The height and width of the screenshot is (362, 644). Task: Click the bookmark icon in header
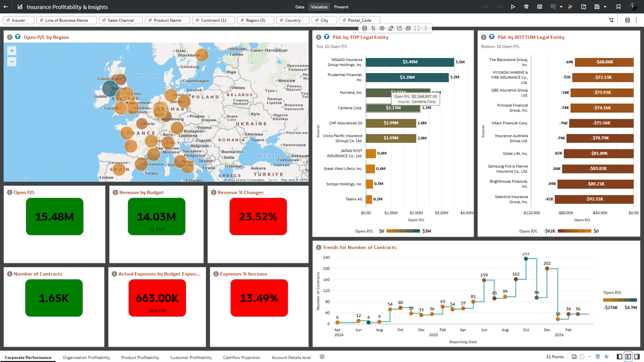pos(619,7)
